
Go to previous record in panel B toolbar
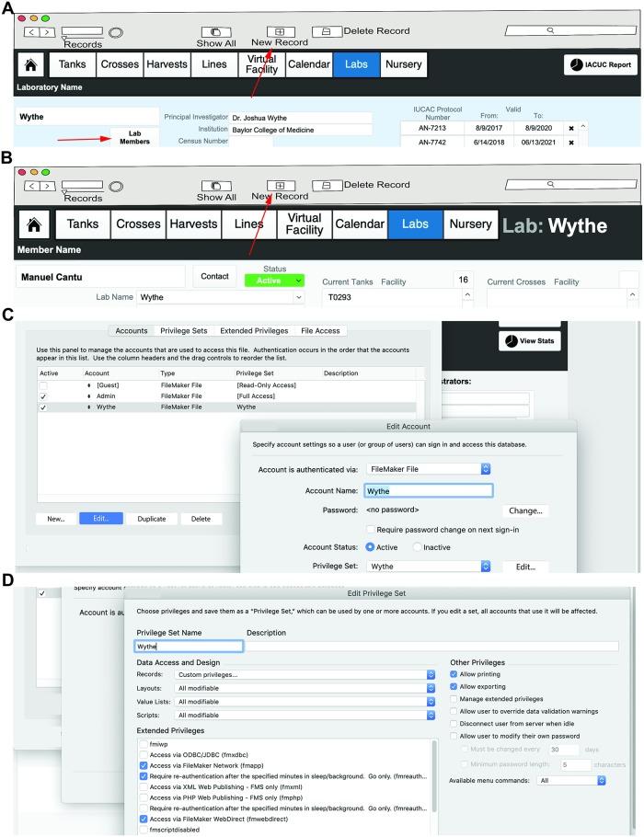tap(31, 186)
